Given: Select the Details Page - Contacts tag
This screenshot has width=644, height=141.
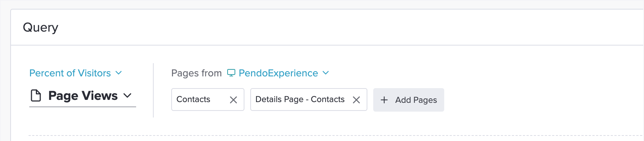Looking at the screenshot, I should click(309, 100).
